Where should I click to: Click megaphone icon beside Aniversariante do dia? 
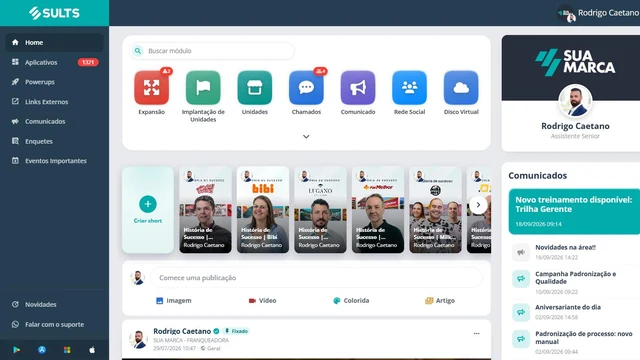521,312
